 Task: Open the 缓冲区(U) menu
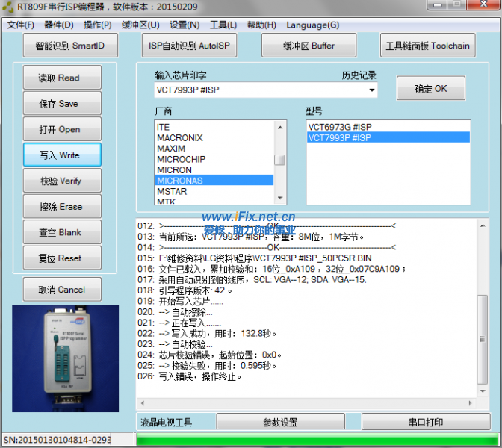click(x=140, y=25)
